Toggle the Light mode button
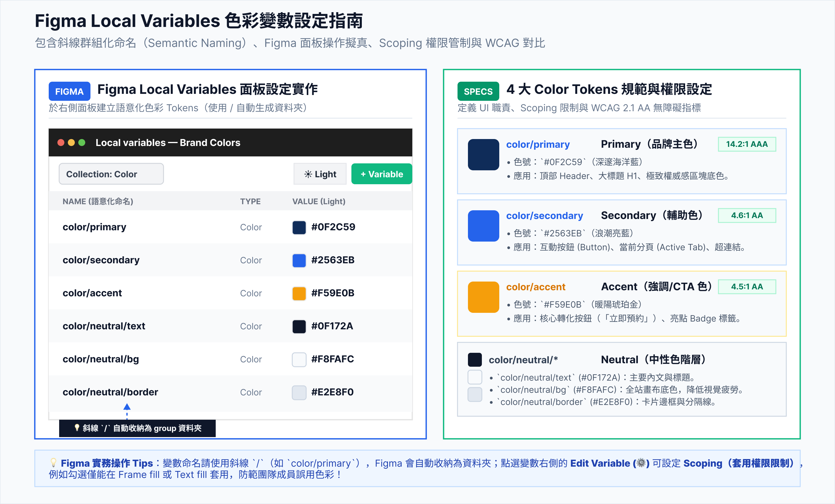 point(320,174)
